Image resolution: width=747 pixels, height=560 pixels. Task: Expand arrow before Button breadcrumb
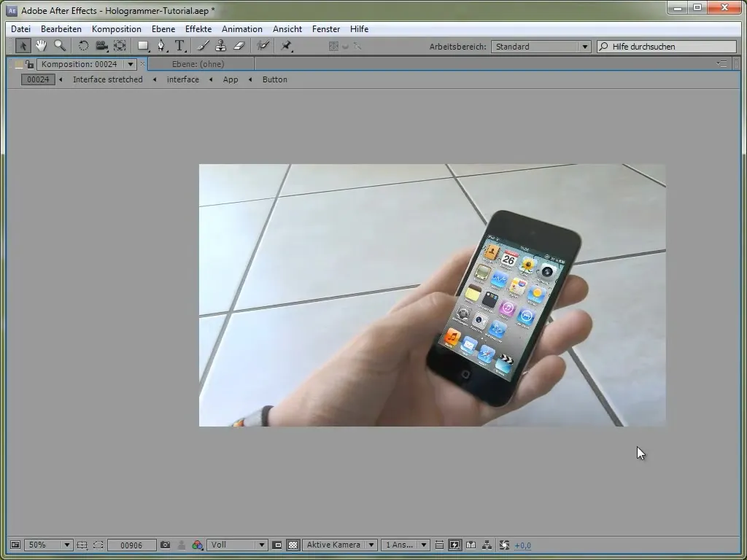250,79
